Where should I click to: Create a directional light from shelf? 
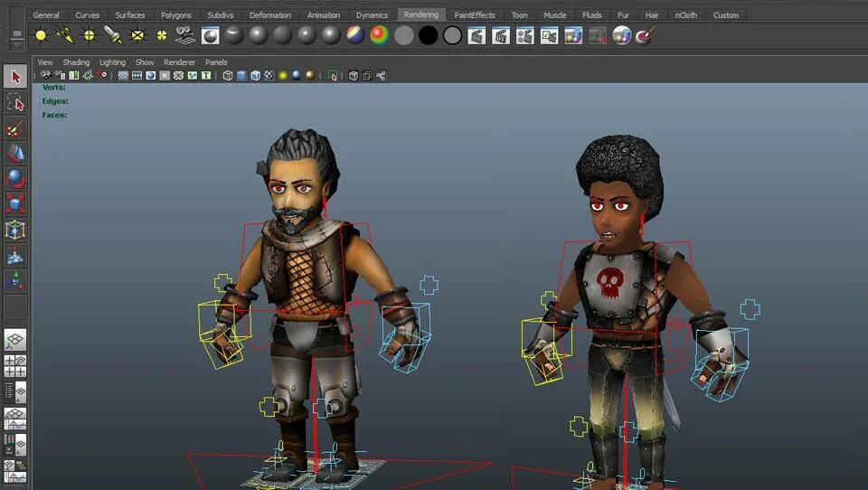[x=65, y=36]
